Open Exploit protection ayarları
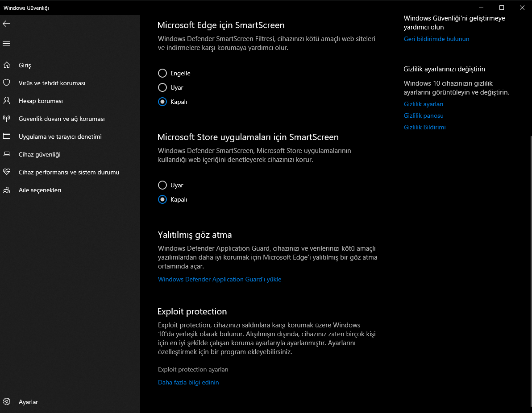 tap(193, 370)
